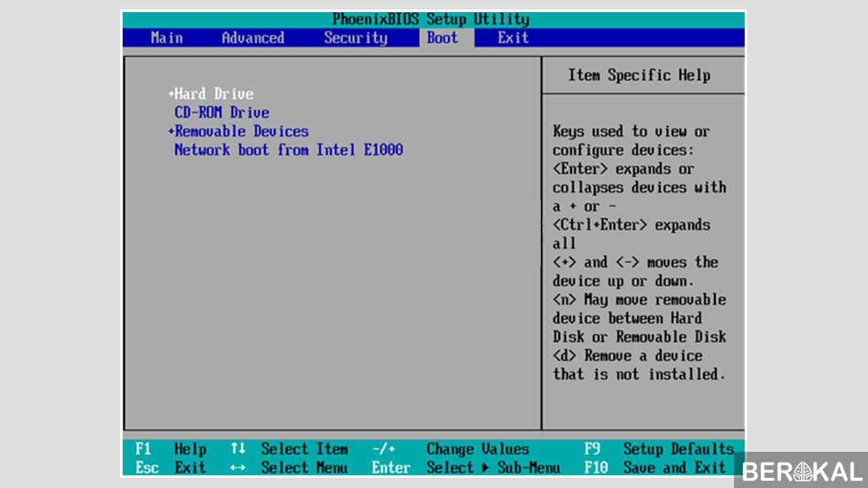Click help text '<n> May move removable'
This screenshot has width=868, height=488.
pyautogui.click(x=639, y=299)
